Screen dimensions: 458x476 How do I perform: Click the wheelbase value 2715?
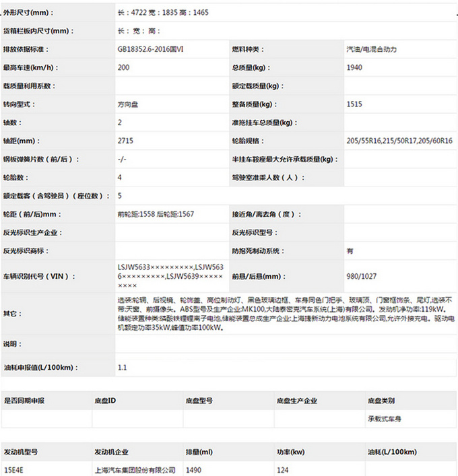click(125, 141)
